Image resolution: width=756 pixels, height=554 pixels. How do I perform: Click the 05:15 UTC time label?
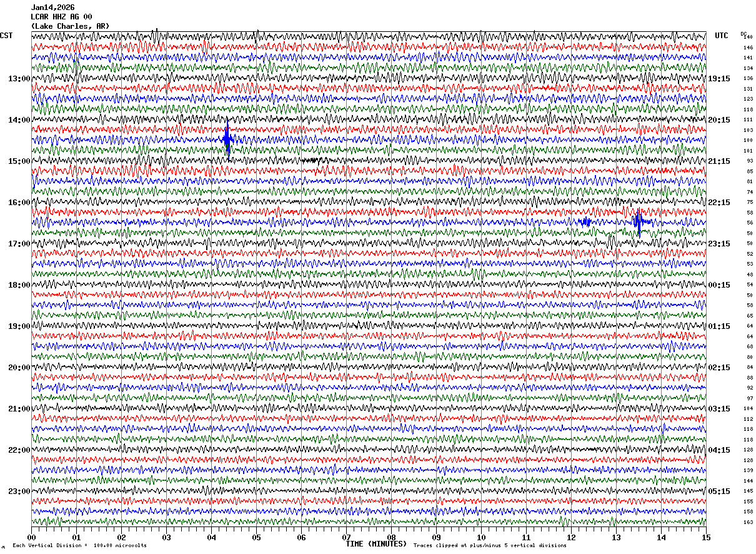719,491
